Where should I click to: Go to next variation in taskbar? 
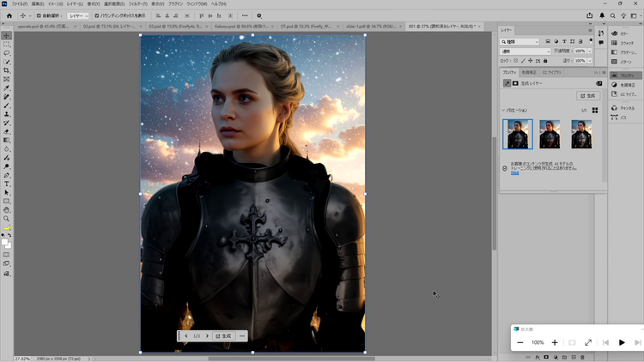207,335
